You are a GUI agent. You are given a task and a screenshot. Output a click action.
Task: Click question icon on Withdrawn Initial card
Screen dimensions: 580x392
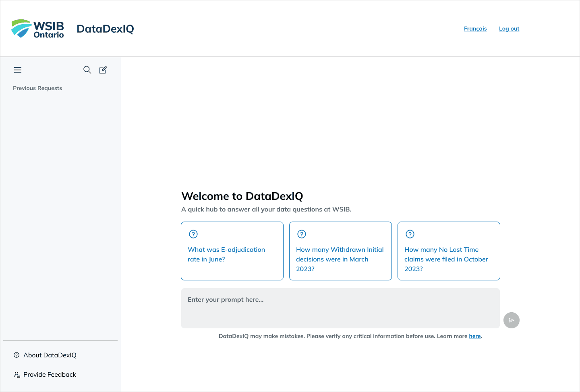pos(302,234)
